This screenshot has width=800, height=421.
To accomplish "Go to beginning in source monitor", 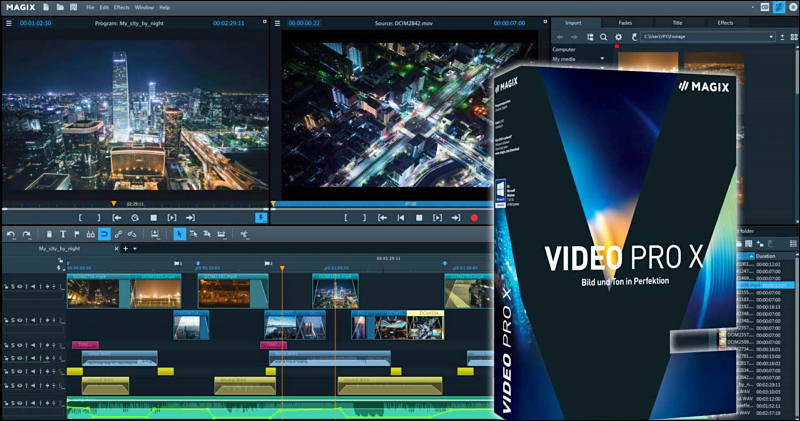I will tap(401, 218).
